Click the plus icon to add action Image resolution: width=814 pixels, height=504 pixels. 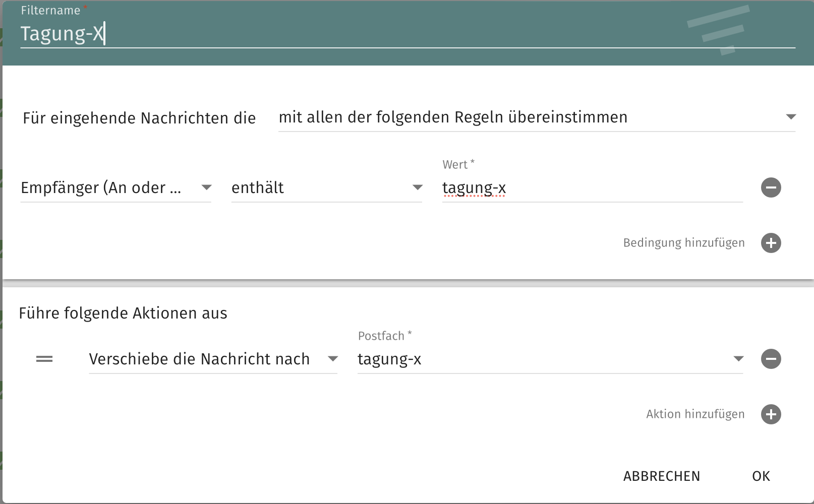[771, 414]
